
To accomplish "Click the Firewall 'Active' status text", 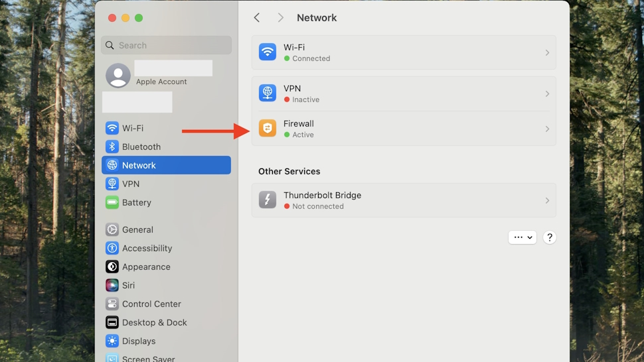I will click(303, 135).
